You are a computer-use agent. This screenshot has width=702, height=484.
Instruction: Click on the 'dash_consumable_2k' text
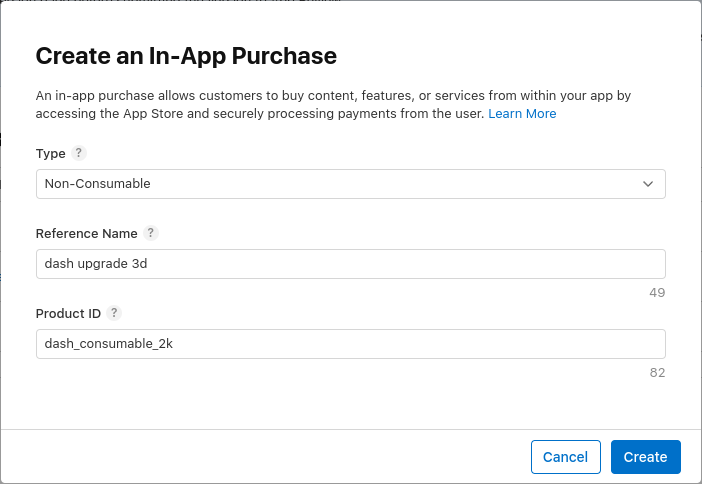pos(110,344)
